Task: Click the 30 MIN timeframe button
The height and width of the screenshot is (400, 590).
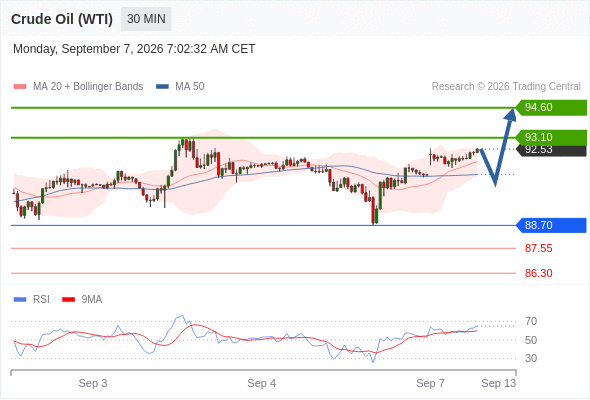Action: [x=146, y=19]
